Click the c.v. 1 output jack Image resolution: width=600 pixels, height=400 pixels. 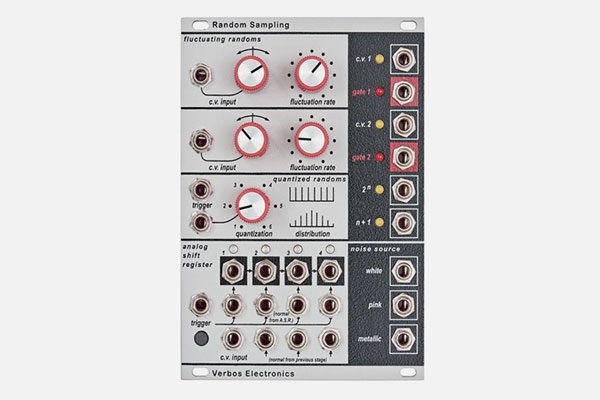pos(404,59)
